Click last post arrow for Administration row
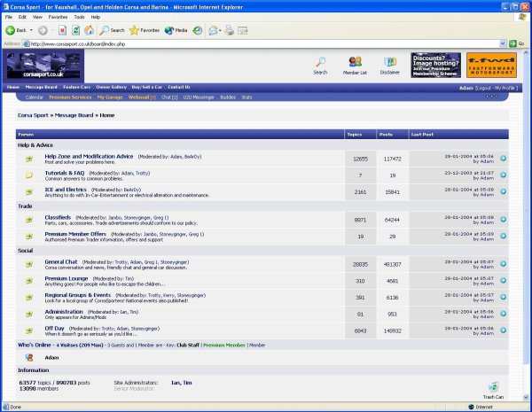Screen dimensions: 532x412 point(503,314)
